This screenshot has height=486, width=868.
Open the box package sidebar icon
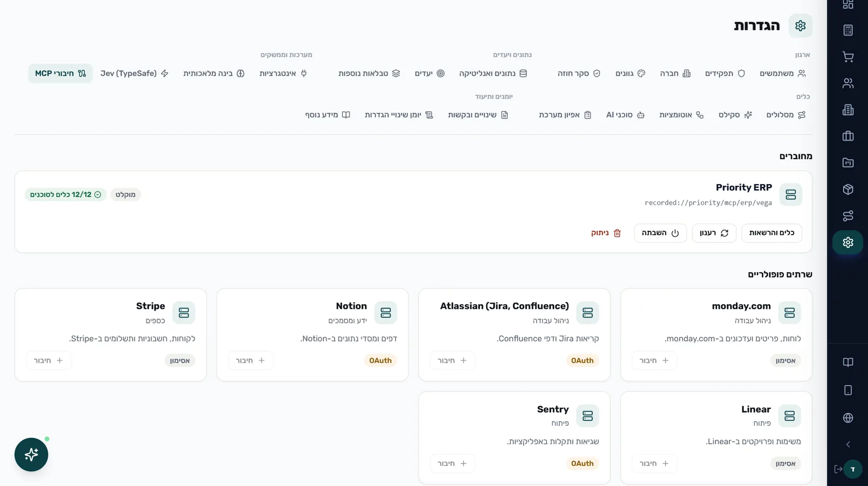coord(848,189)
